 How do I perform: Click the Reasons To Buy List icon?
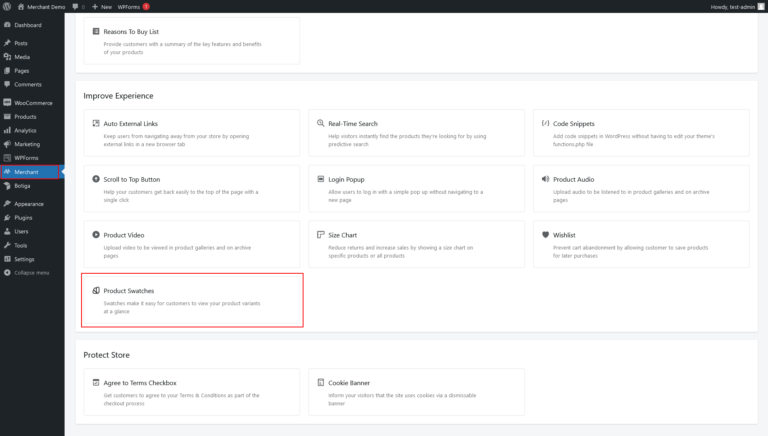click(96, 31)
